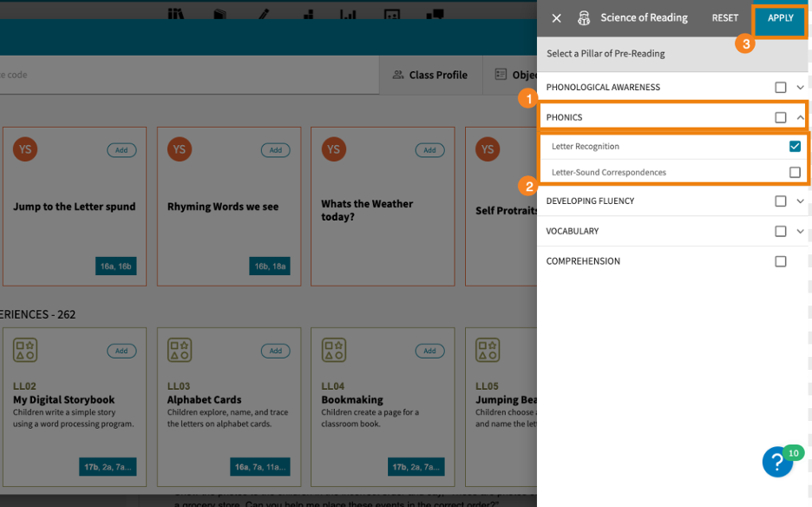
Task: Click the shapes icon on Alphabet Cards
Action: pyautogui.click(x=180, y=351)
